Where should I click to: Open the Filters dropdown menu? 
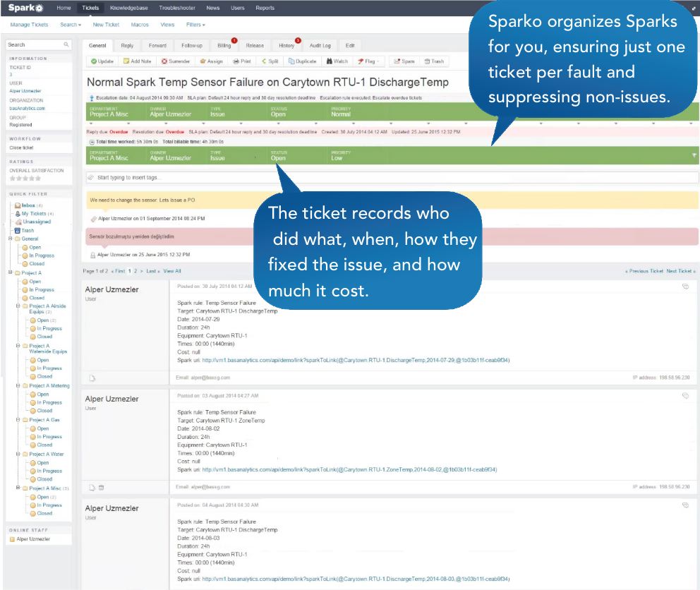(x=195, y=25)
